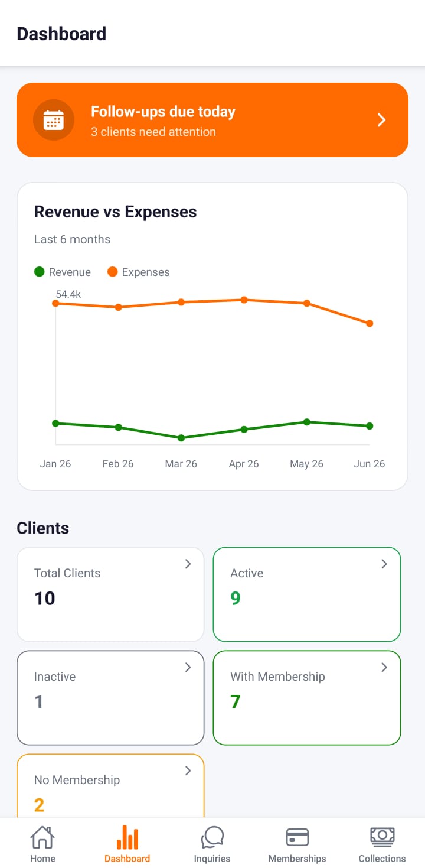
Task: Open the Active clients count 9
Action: click(x=236, y=599)
